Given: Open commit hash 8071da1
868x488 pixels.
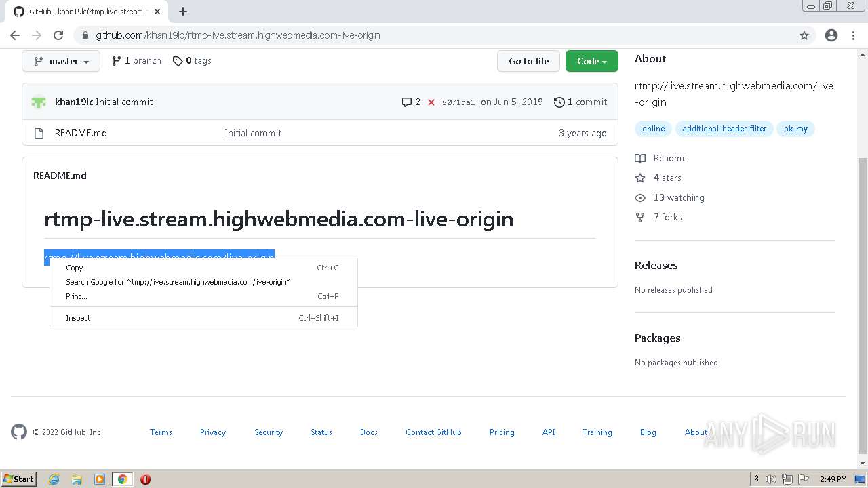Looking at the screenshot, I should (458, 102).
